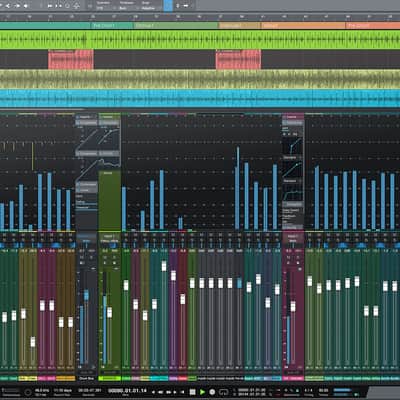
Task: Click the circular icon in the top toolbar
Action: 67,6
